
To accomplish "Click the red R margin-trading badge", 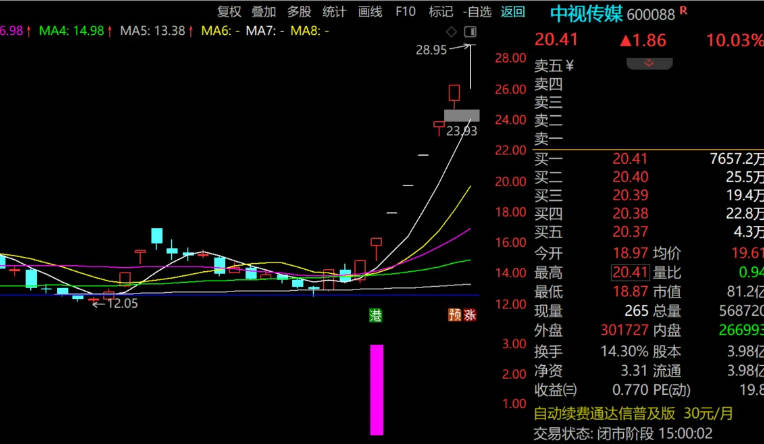I will (684, 10).
